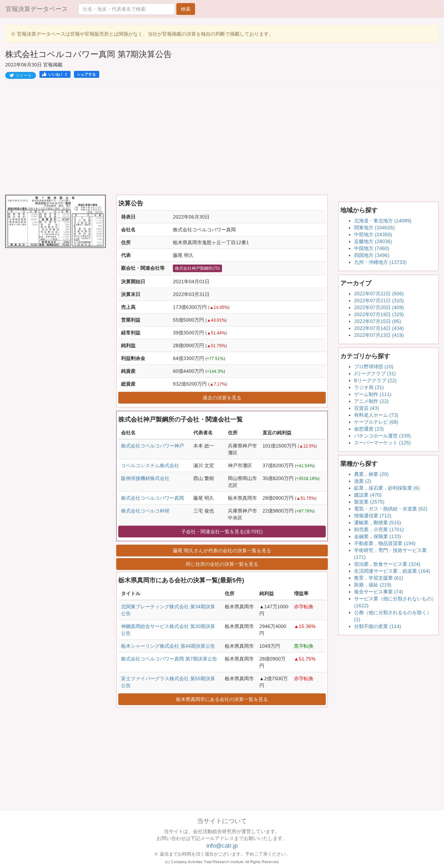Click the 株式会社神戸製鋼所(70) parent company badge
Image resolution: width=444 pixels, height=868 pixels.
click(197, 268)
